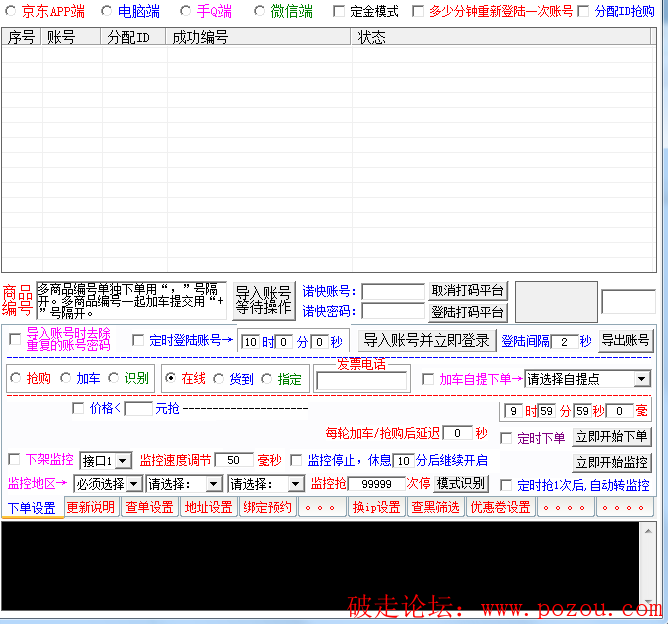Enable the 价格< 元抢 checkbox
Viewport: 668px width, 624px height.
(78, 408)
